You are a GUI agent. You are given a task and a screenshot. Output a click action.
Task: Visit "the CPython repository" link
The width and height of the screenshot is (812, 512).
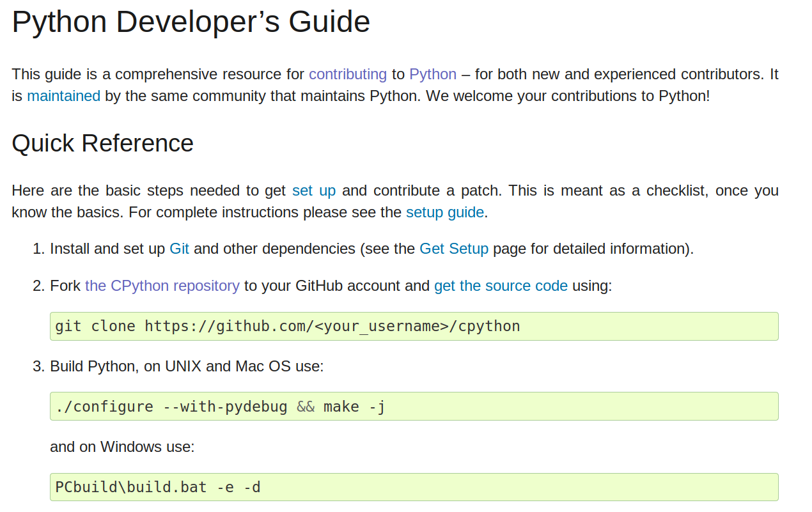coord(162,286)
